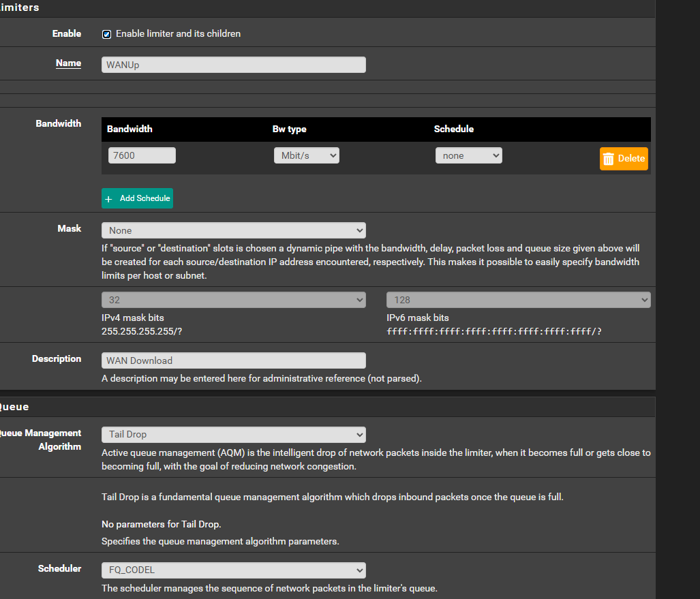Viewport: 700px width, 599px height.
Task: Click the Limiters section heading
Action: pyautogui.click(x=19, y=7)
